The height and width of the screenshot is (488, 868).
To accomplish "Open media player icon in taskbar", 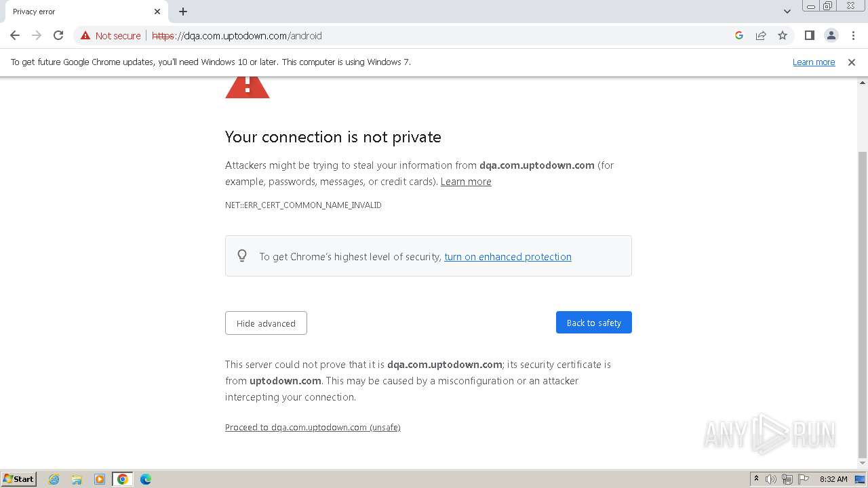I will 99,479.
